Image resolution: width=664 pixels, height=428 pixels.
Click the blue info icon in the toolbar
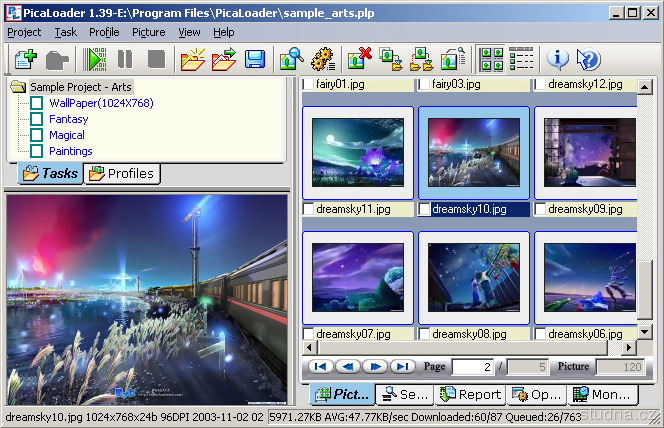(558, 58)
